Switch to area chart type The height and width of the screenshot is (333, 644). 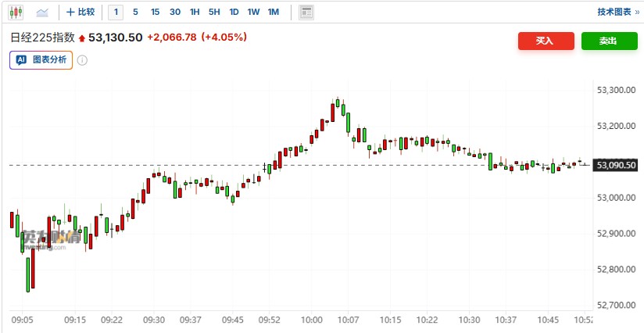[41, 12]
